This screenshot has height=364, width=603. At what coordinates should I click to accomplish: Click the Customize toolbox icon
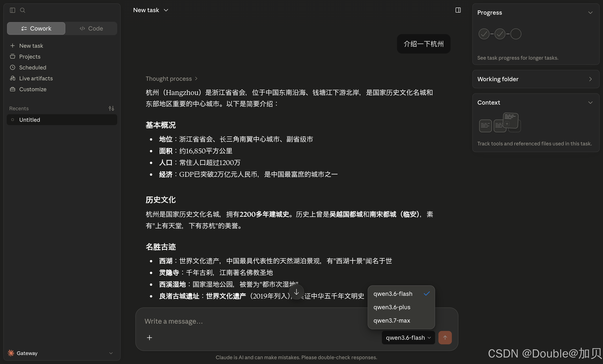coord(13,89)
